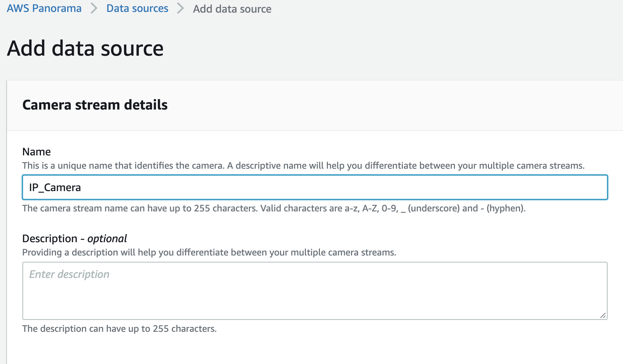Click the description box resize handle
The image size is (623, 364).
(603, 315)
